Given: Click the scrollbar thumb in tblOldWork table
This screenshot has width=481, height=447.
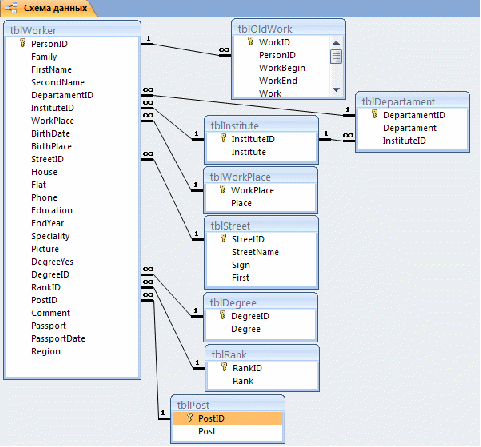Looking at the screenshot, I should coord(336,56).
